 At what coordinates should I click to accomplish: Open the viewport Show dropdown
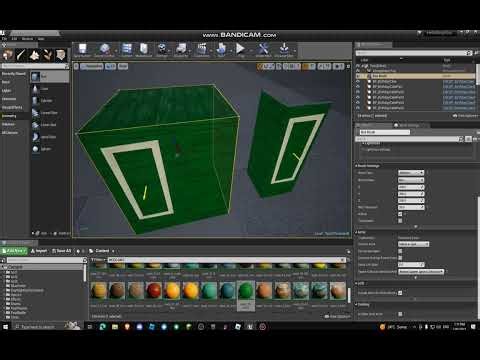pos(123,66)
